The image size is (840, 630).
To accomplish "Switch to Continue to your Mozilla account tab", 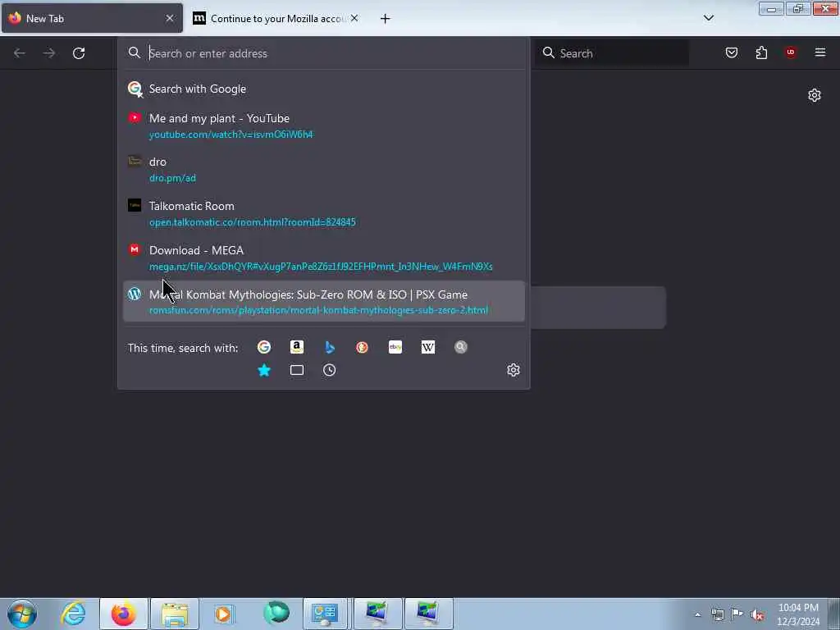I will [276, 18].
